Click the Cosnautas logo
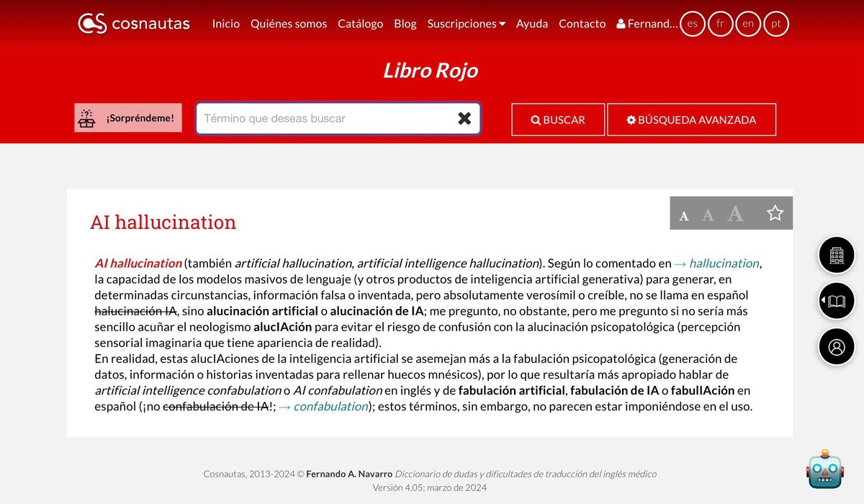 pyautogui.click(x=134, y=23)
